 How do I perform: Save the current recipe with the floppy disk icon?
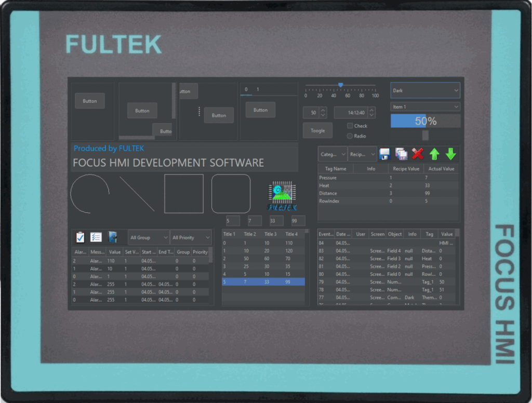(384, 154)
